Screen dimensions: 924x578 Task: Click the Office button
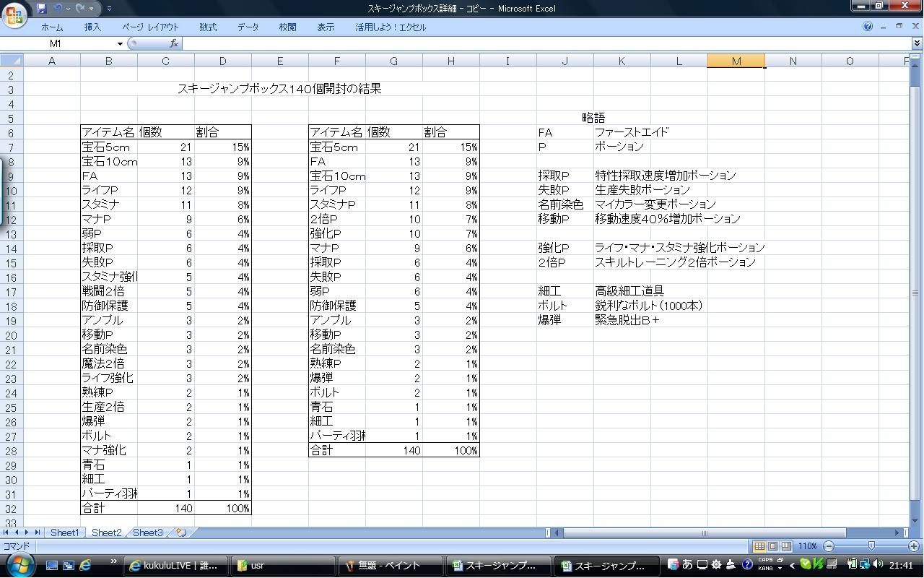coord(15,14)
